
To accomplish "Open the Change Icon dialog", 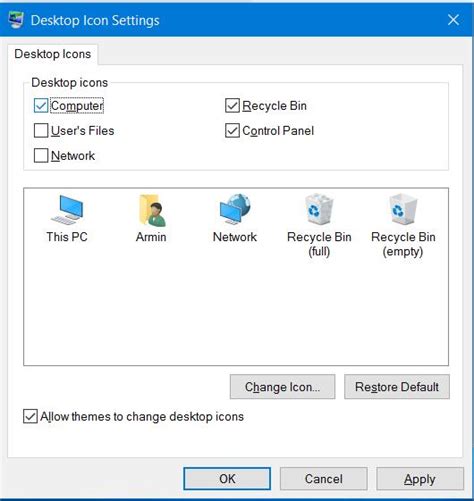I will tap(282, 387).
